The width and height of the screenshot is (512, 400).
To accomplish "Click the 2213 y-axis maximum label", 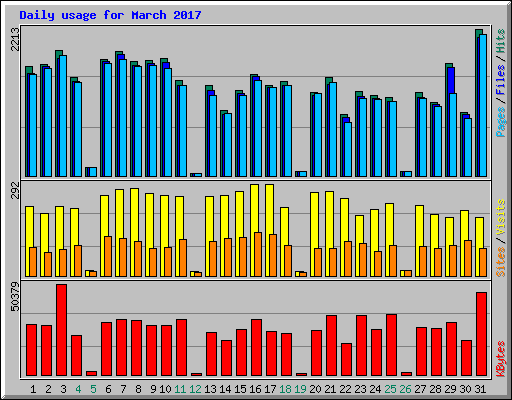I will (15, 39).
